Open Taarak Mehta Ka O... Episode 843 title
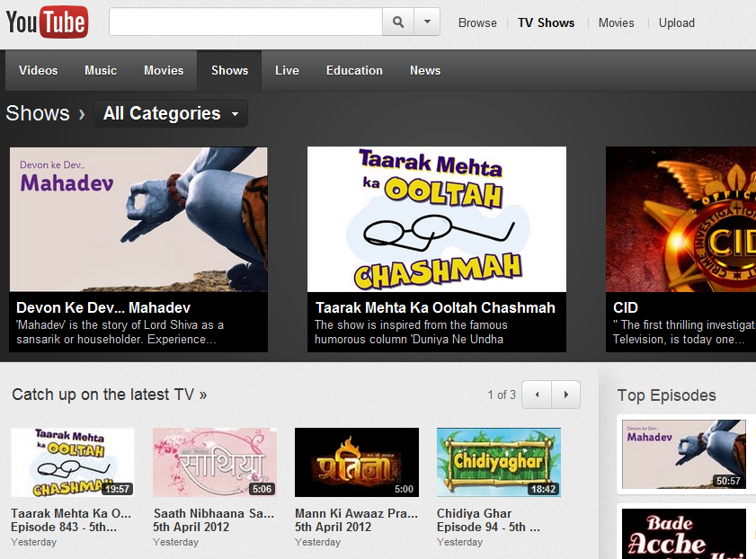 tap(71, 520)
